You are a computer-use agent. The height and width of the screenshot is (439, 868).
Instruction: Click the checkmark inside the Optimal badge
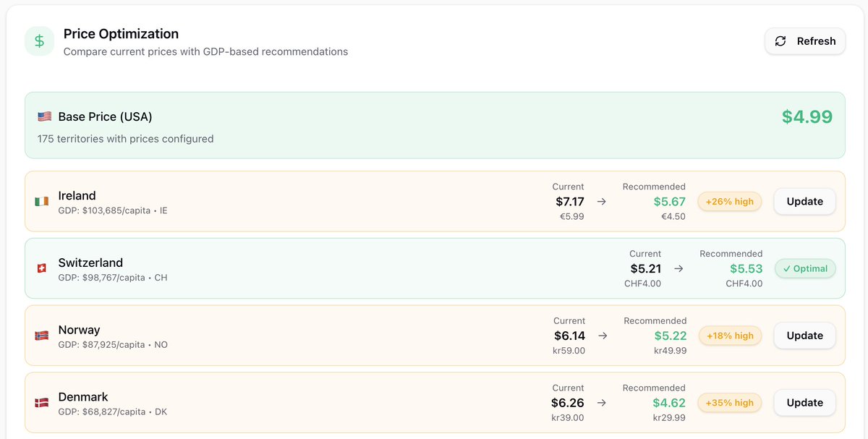(x=788, y=268)
